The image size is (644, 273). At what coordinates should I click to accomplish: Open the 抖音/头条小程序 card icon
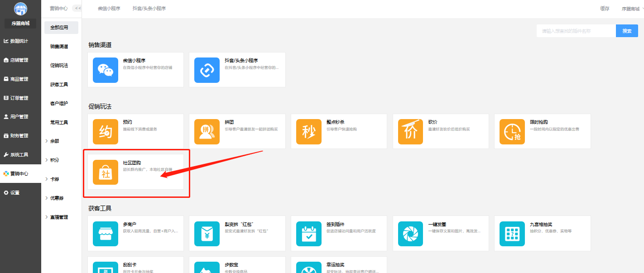(207, 70)
